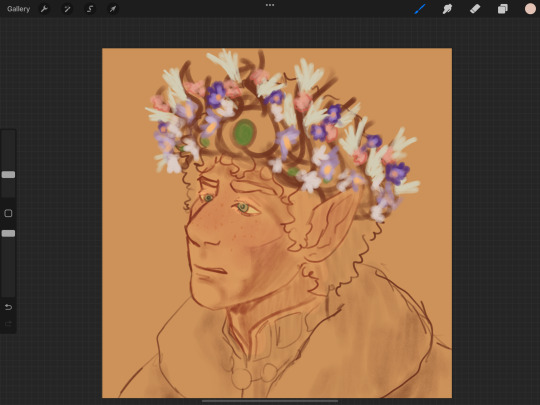Image resolution: width=540 pixels, height=405 pixels.
Task: Select the Brush paint tool
Action: (420, 9)
